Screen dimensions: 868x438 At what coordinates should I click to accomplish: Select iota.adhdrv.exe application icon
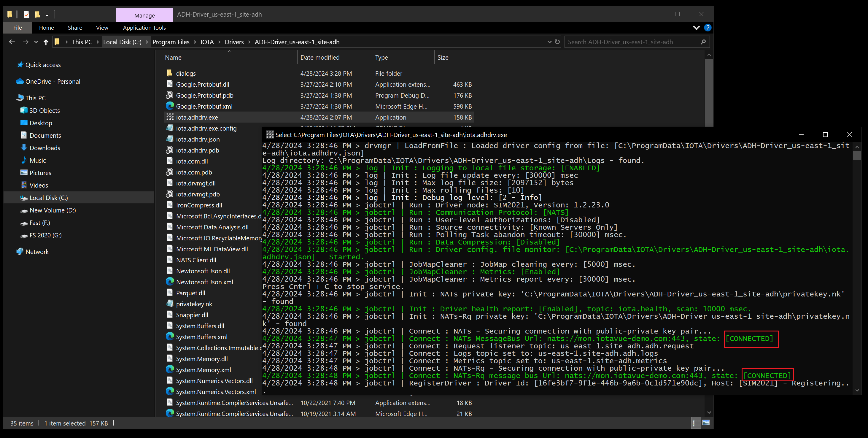pyautogui.click(x=170, y=117)
